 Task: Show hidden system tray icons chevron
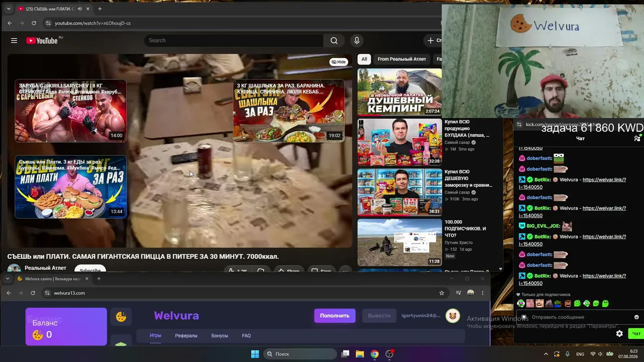tap(546, 354)
